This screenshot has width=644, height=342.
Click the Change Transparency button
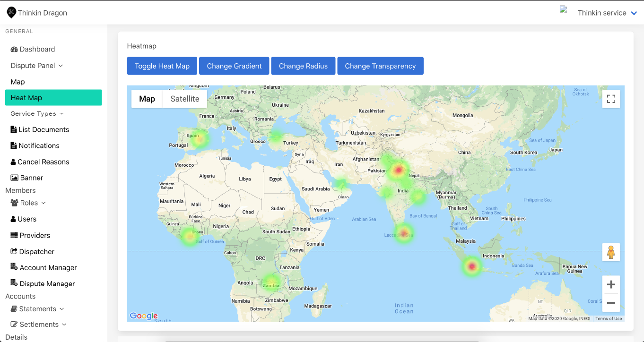point(380,66)
